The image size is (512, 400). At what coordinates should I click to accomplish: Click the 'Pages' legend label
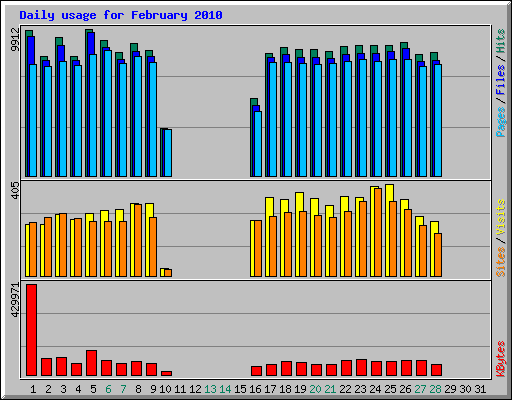[501, 122]
